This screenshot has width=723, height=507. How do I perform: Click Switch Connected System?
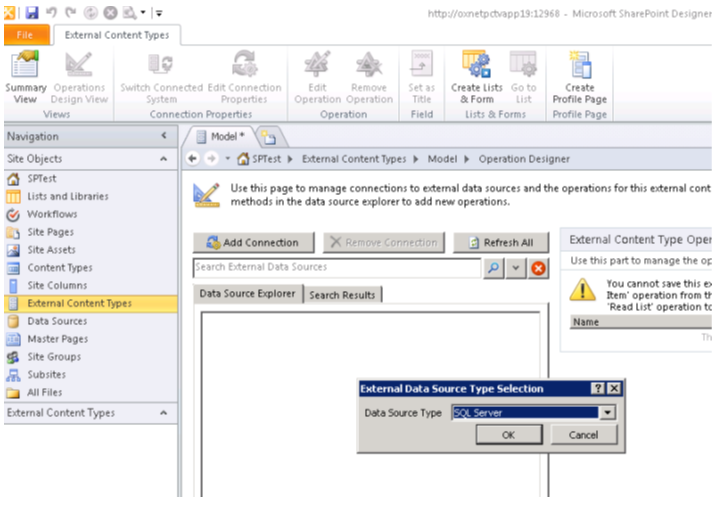click(x=161, y=77)
